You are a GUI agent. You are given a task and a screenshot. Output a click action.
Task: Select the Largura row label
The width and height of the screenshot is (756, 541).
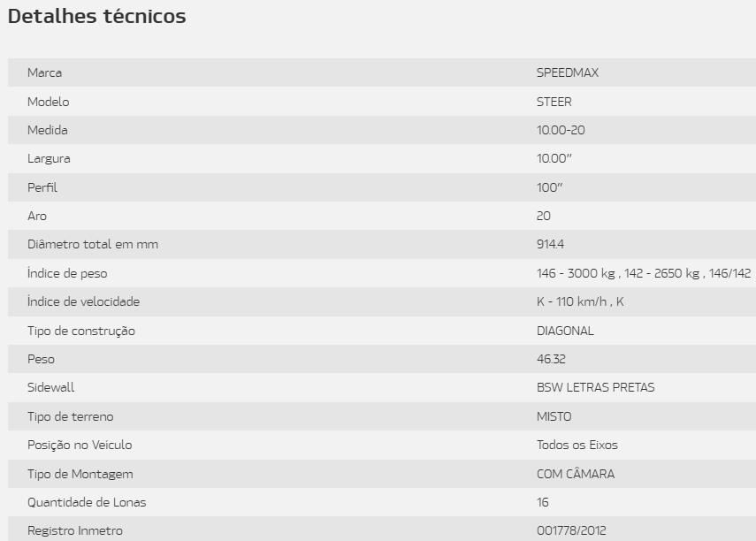[49, 158]
